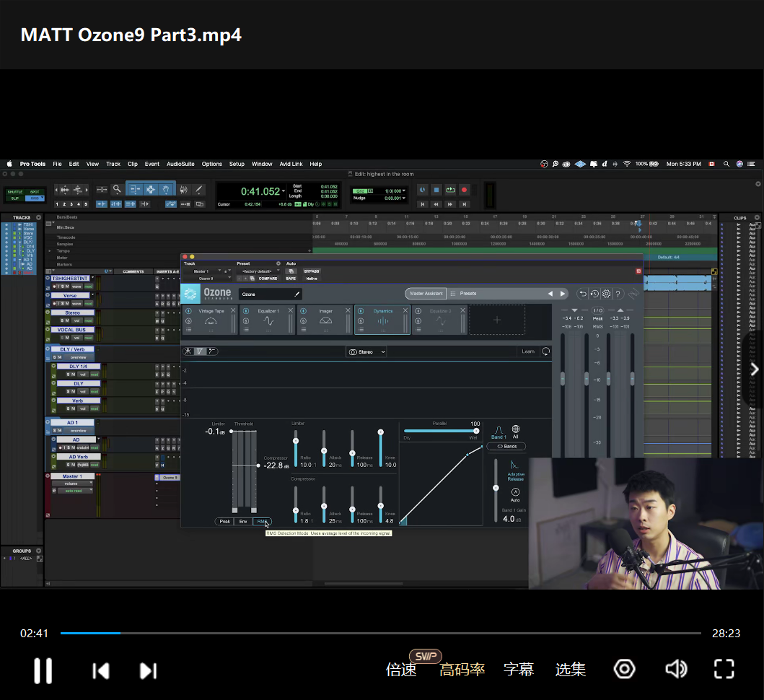The image size is (764, 700).
Task: Click the reset loop icon beside Learn
Action: pyautogui.click(x=545, y=351)
